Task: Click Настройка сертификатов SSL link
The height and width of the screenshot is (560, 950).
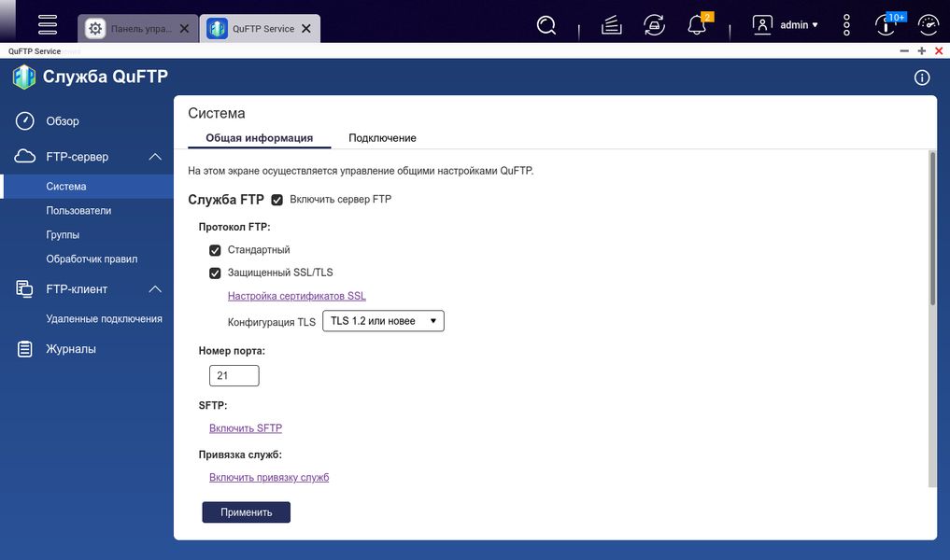Action: pyautogui.click(x=297, y=296)
